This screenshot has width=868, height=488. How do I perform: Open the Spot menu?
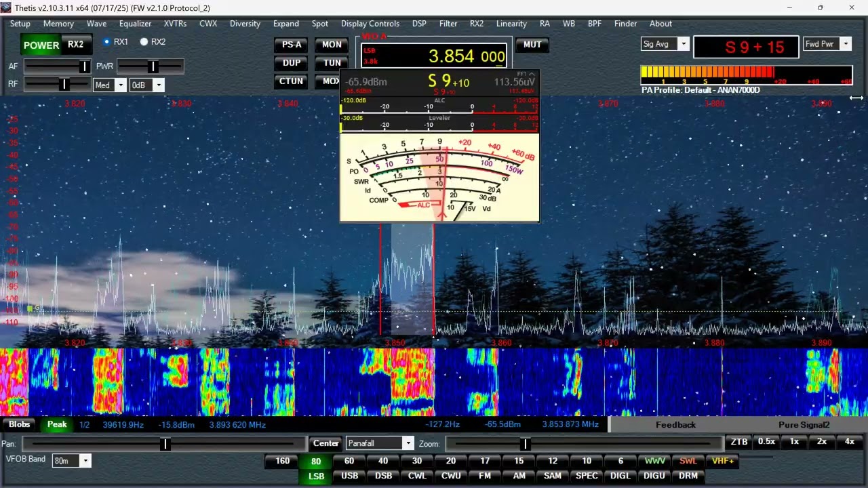320,24
